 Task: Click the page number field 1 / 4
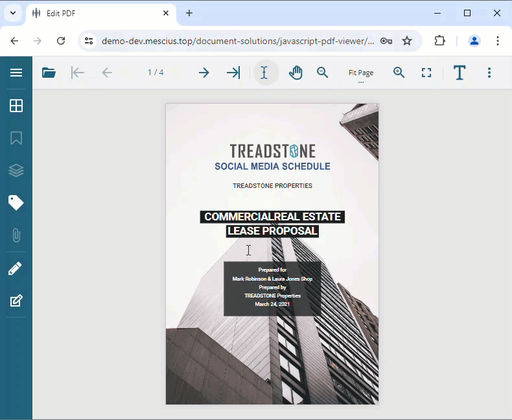156,72
